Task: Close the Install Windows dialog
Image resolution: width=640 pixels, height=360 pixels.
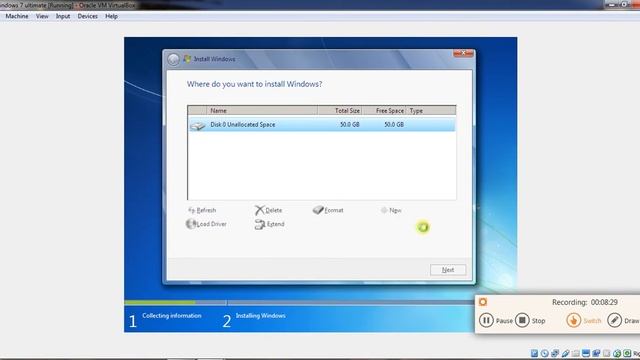Action: click(x=463, y=53)
